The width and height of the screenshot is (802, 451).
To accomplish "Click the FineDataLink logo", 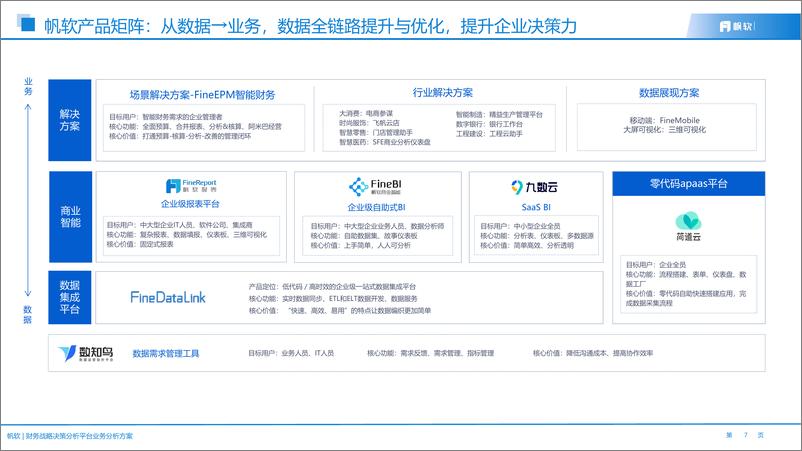I will 168,297.
